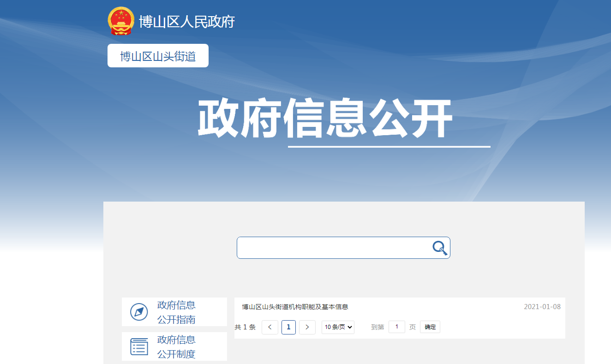Open the 政府信息公开制度 menu item

[176, 346]
